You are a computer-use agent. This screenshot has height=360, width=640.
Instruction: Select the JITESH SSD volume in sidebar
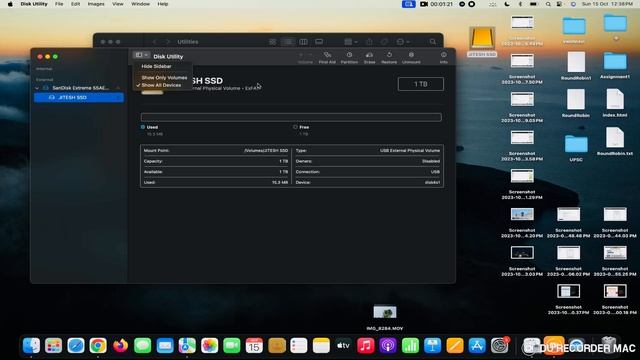[79, 98]
